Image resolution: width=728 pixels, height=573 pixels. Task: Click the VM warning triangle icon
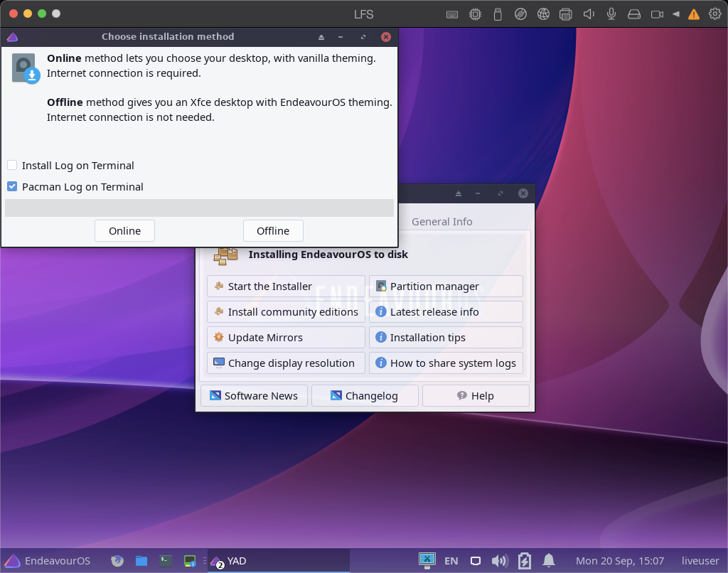pyautogui.click(x=694, y=14)
